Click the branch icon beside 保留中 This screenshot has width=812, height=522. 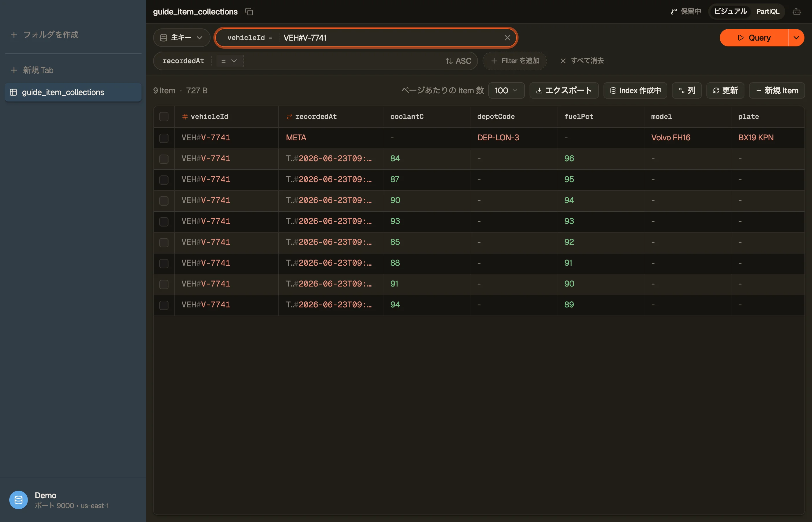674,12
